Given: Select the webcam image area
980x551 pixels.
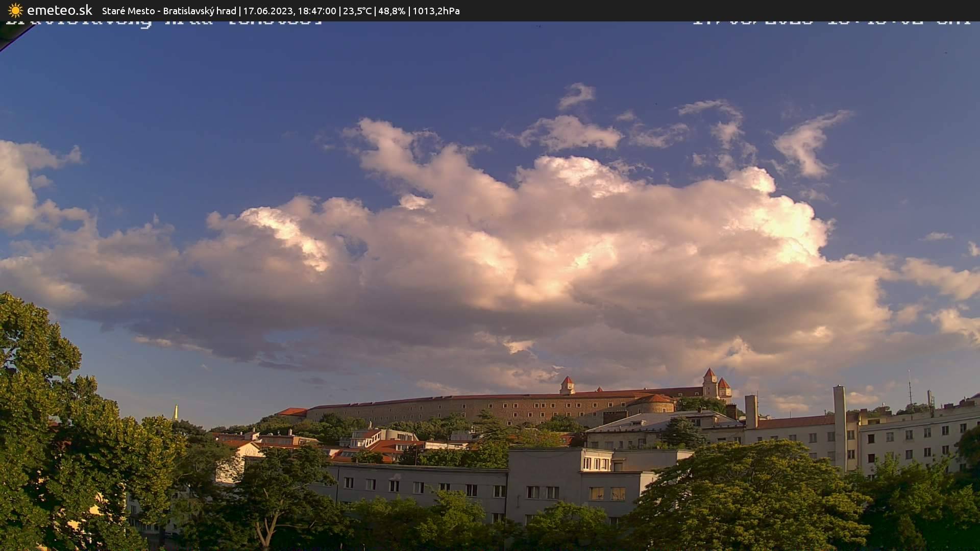Looking at the screenshot, I should [490, 286].
